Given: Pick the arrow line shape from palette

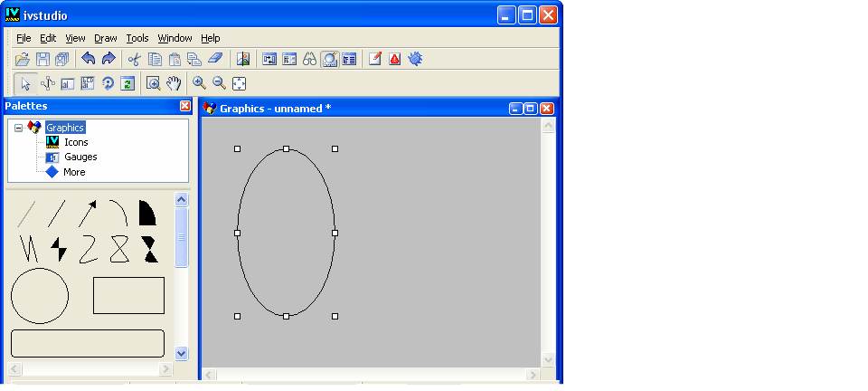Looking at the screenshot, I should tap(87, 214).
